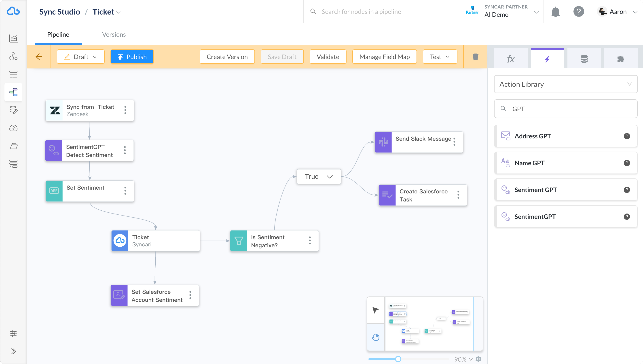643x364 pixels.
Task: Open the list view sidebar icon
Action: [13, 74]
